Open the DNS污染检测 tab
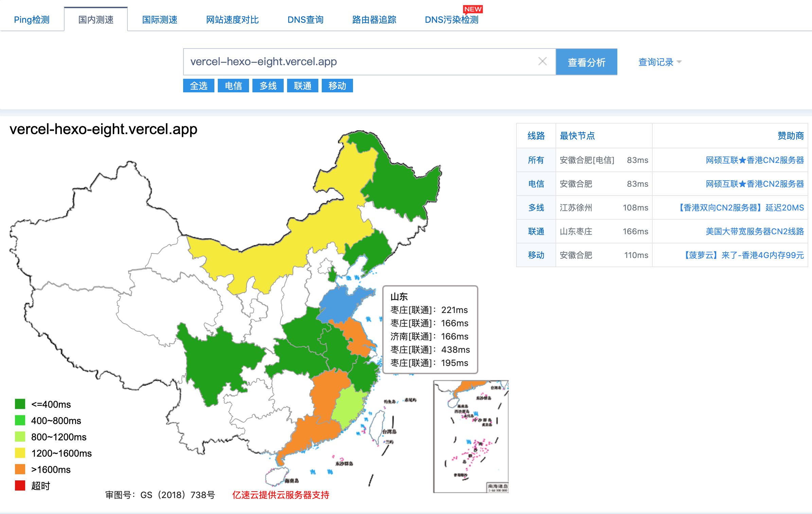The width and height of the screenshot is (812, 514). (x=452, y=20)
